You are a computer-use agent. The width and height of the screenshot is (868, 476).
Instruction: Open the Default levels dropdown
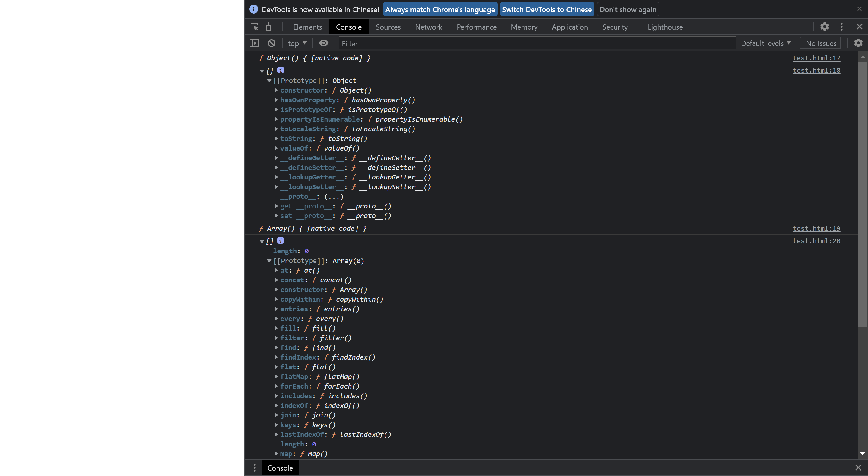pyautogui.click(x=766, y=43)
